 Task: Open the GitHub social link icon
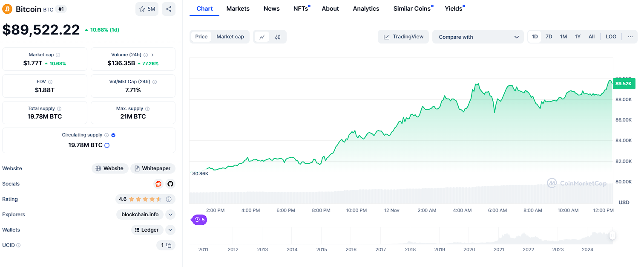[x=170, y=184]
